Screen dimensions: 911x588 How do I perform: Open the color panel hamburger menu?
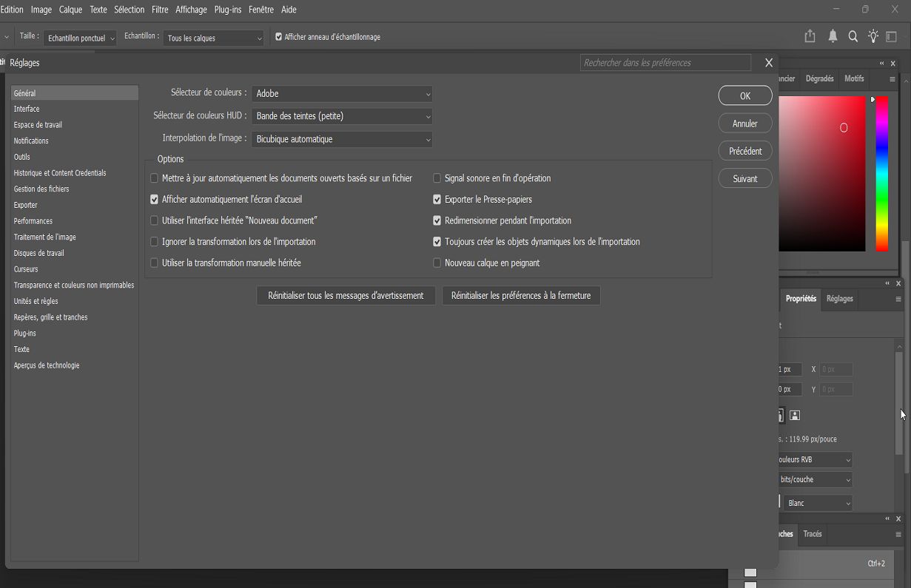pyautogui.click(x=892, y=78)
